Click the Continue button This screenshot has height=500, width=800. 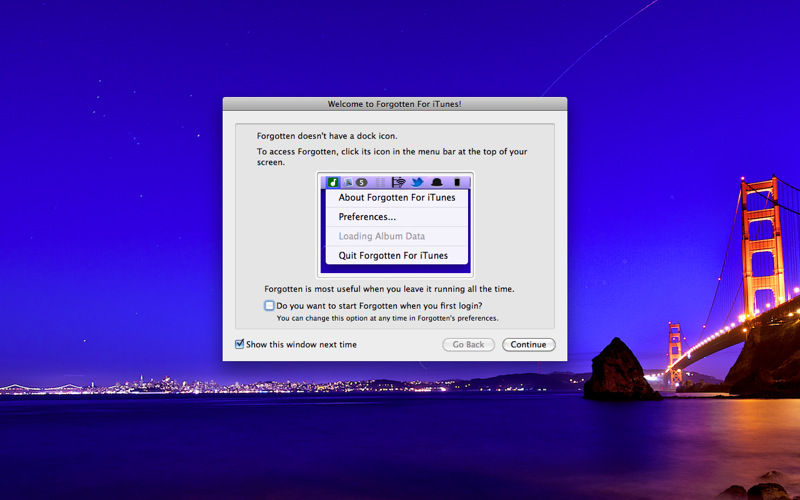tap(529, 344)
